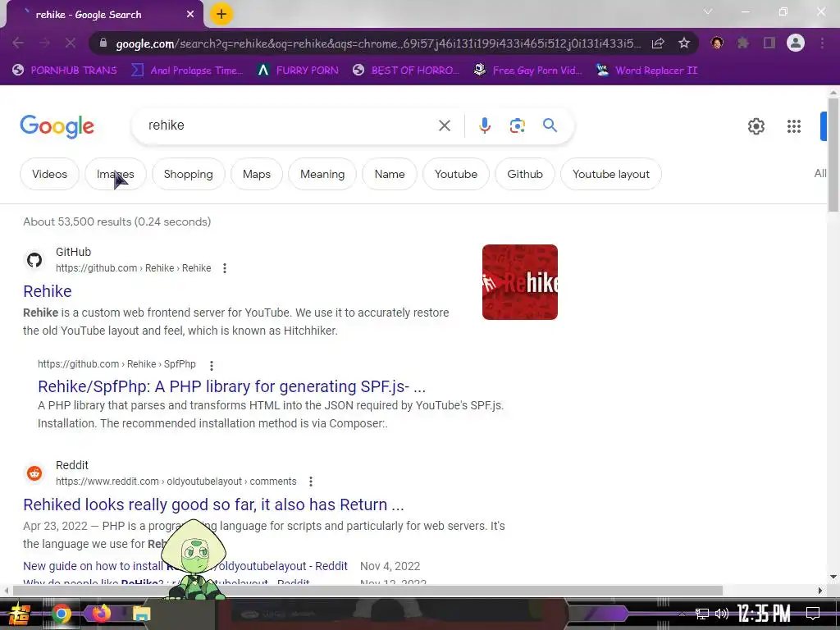Open New guide on how to install link
This screenshot has width=840, height=630.
coord(185,566)
